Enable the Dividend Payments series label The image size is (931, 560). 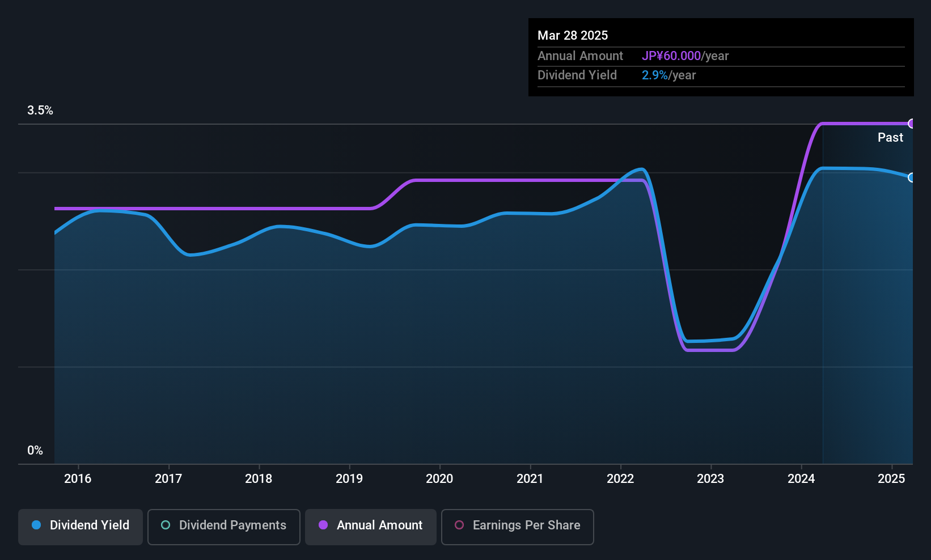pos(232,525)
